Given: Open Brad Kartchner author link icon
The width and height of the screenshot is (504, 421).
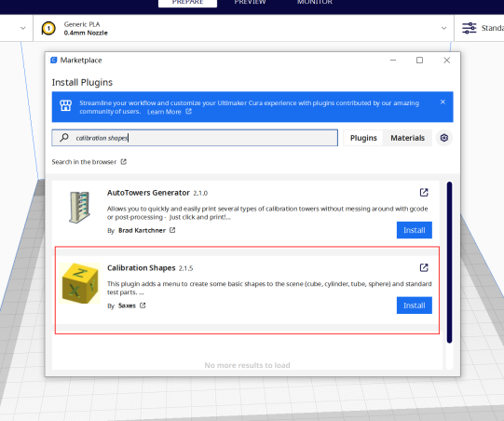Looking at the screenshot, I should [172, 230].
